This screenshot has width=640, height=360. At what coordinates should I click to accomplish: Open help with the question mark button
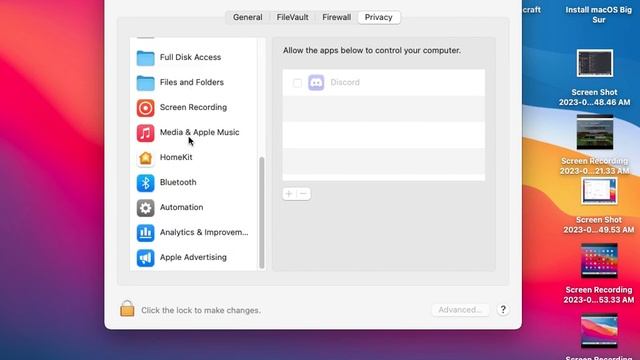[503, 310]
